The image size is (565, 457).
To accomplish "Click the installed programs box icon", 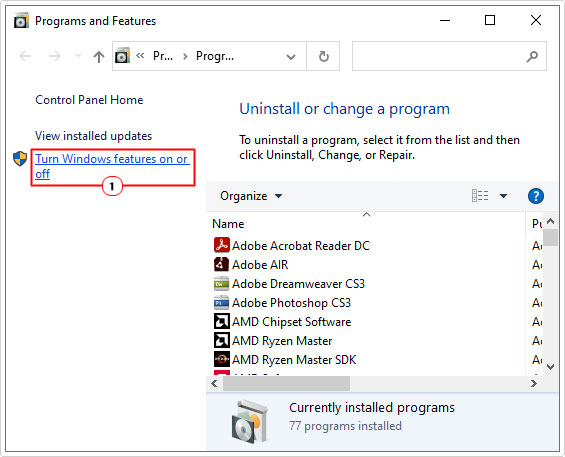I will click(x=249, y=421).
